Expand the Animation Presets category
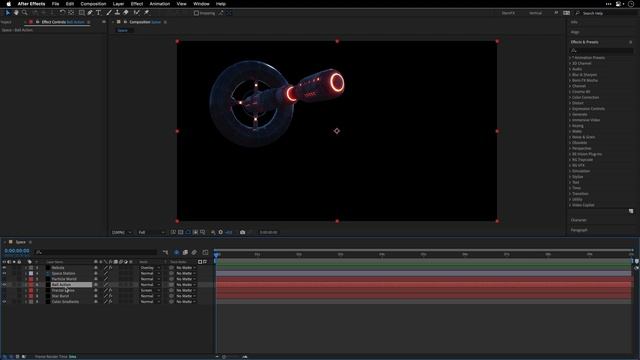This screenshot has width=640, height=360. [x=570, y=58]
